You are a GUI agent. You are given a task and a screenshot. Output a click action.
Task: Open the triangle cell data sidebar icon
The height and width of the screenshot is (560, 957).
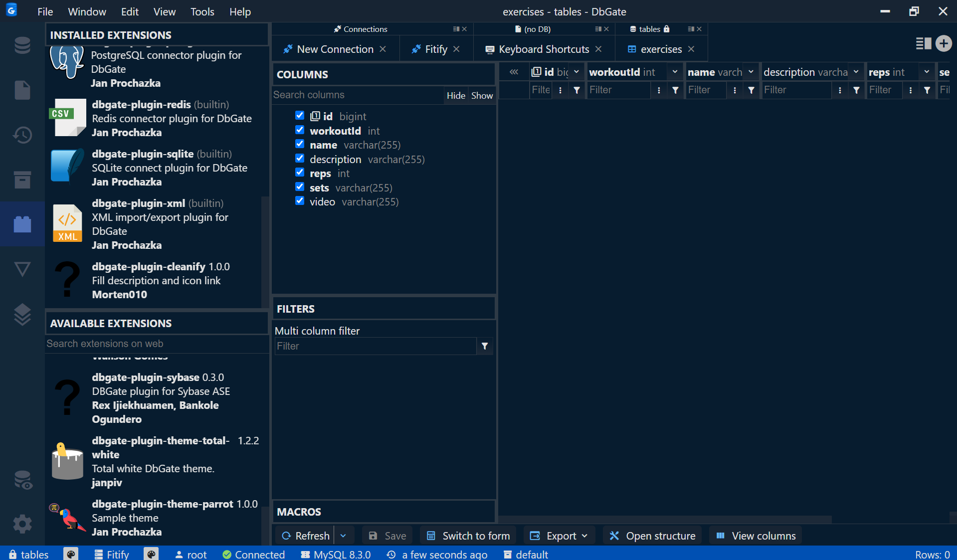click(x=22, y=269)
